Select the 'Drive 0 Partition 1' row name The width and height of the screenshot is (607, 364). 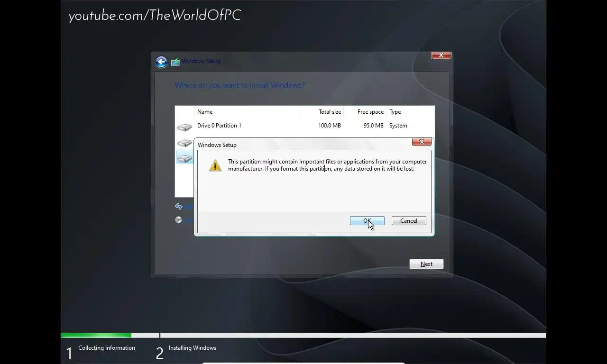tap(219, 126)
